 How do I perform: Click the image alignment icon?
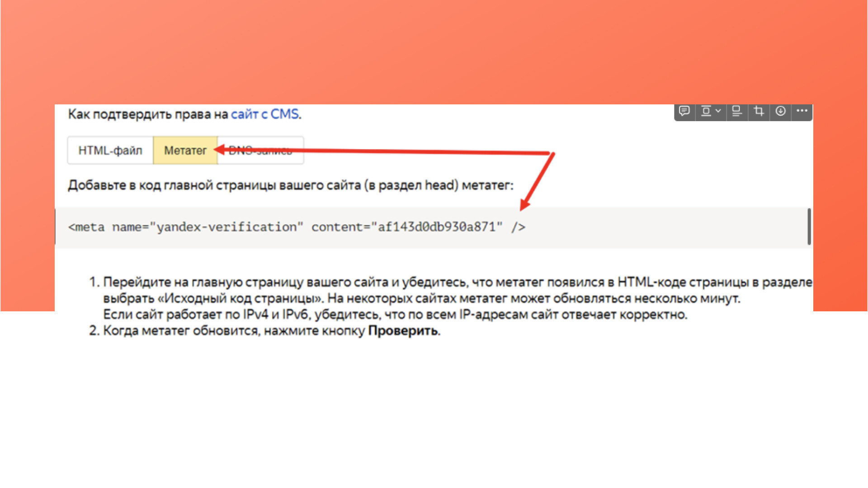[x=706, y=111]
